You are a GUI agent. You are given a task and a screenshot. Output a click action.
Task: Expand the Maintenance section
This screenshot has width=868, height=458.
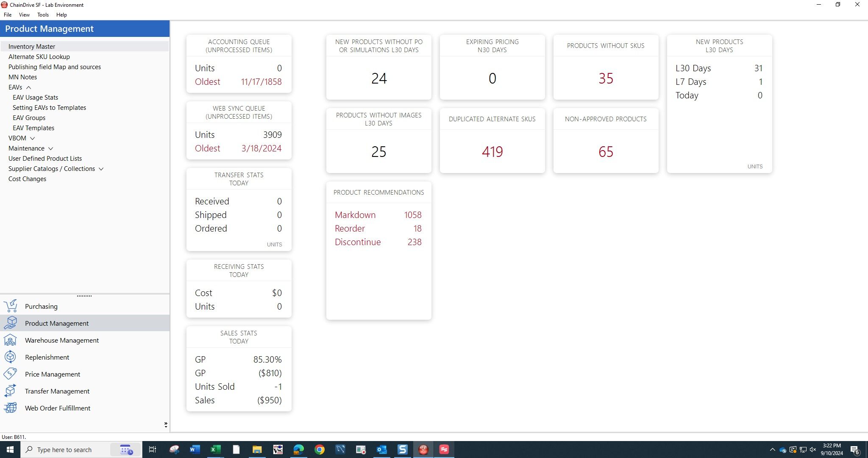coord(50,148)
